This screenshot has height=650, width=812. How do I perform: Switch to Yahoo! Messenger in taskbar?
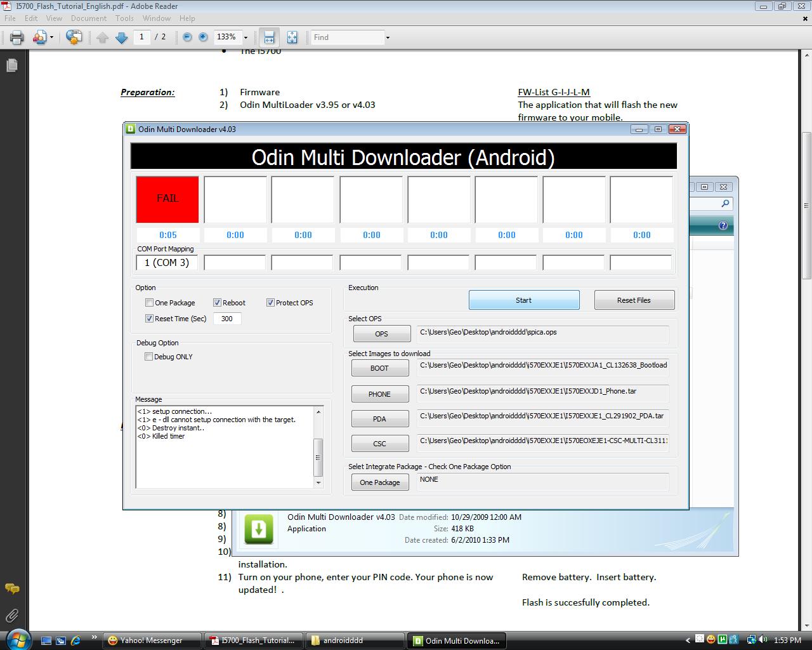151,640
